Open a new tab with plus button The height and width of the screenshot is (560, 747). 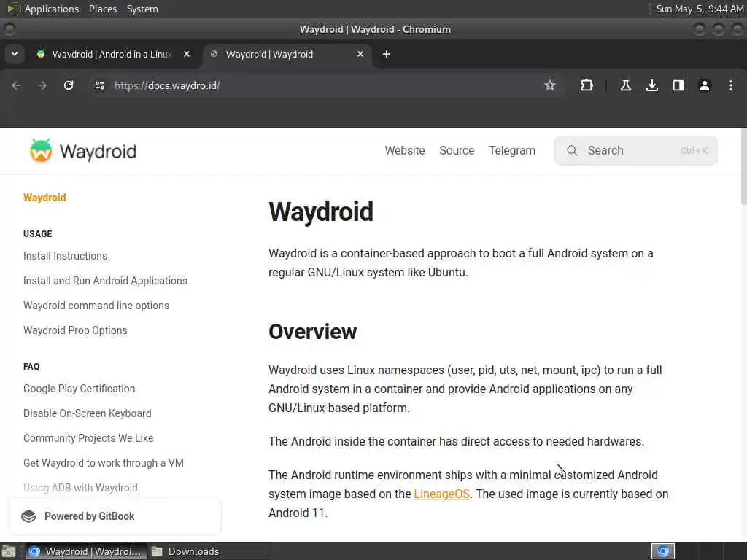click(387, 54)
